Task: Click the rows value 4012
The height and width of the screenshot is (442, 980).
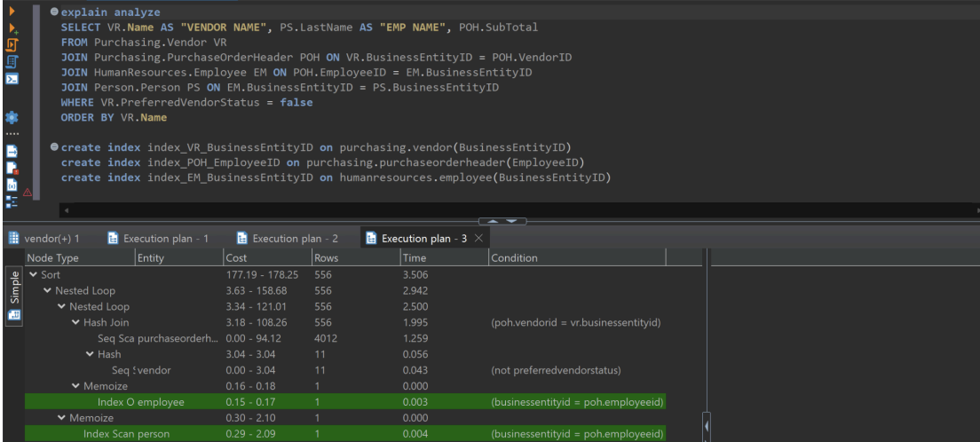Action: pyautogui.click(x=326, y=338)
